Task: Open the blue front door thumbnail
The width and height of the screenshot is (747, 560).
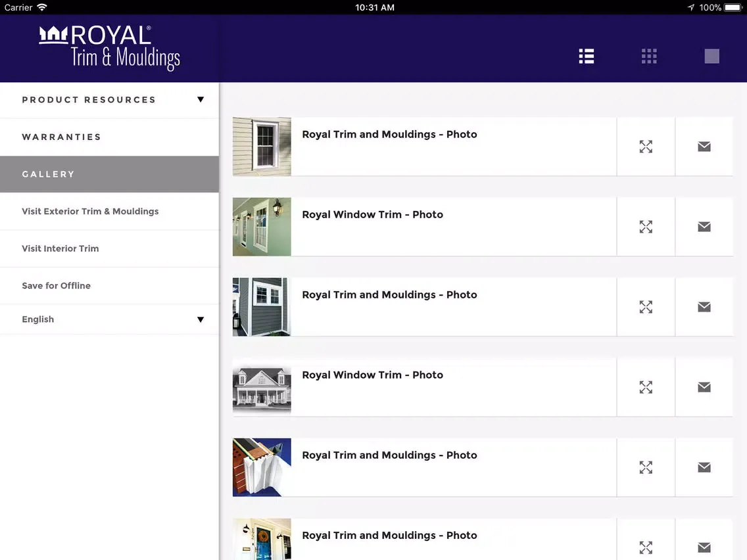Action: tap(262, 539)
